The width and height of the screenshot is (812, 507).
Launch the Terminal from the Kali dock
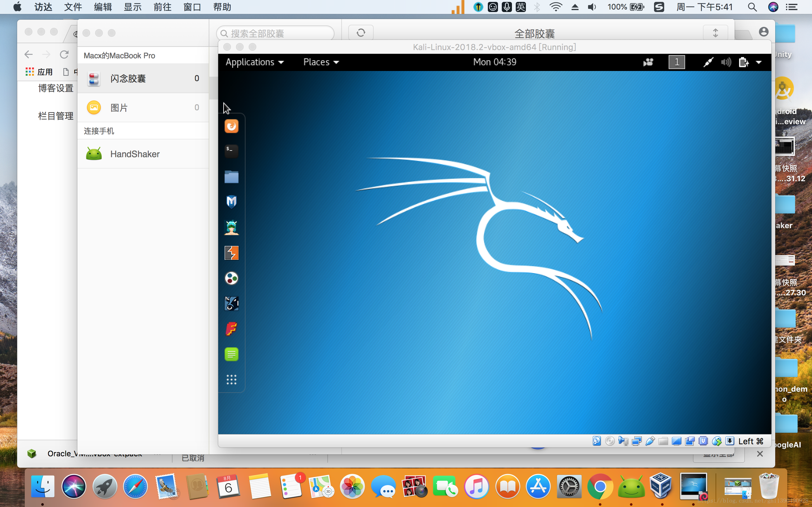pyautogui.click(x=231, y=151)
